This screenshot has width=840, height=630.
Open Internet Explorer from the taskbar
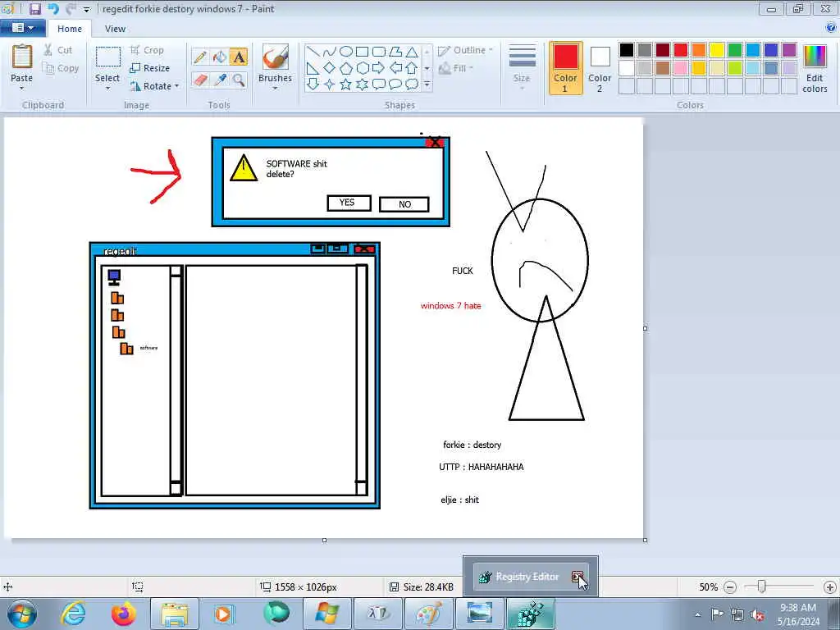(73, 614)
